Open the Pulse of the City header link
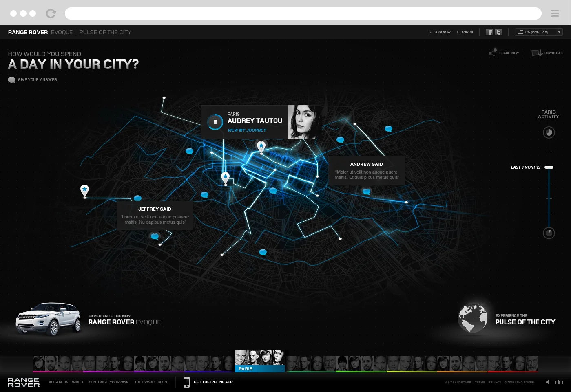This screenshot has width=571, height=392. point(105,32)
